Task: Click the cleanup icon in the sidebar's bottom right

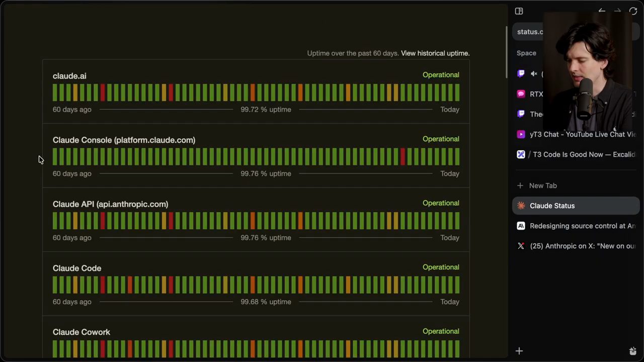Action: (x=633, y=351)
